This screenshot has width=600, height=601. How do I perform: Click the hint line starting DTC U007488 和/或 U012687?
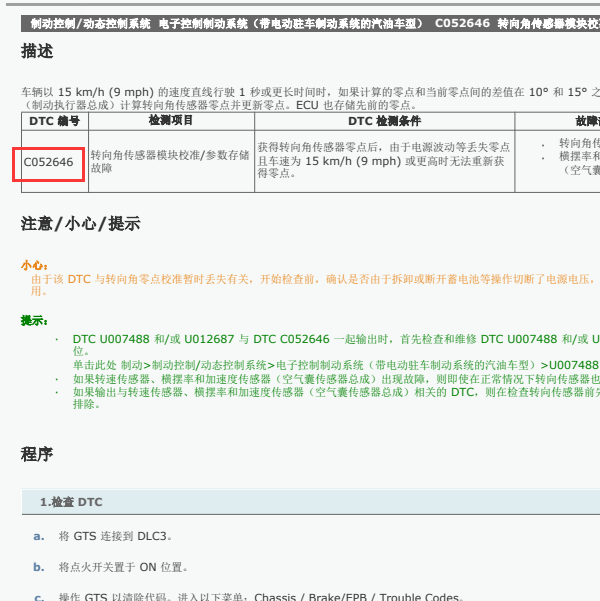click(336, 345)
